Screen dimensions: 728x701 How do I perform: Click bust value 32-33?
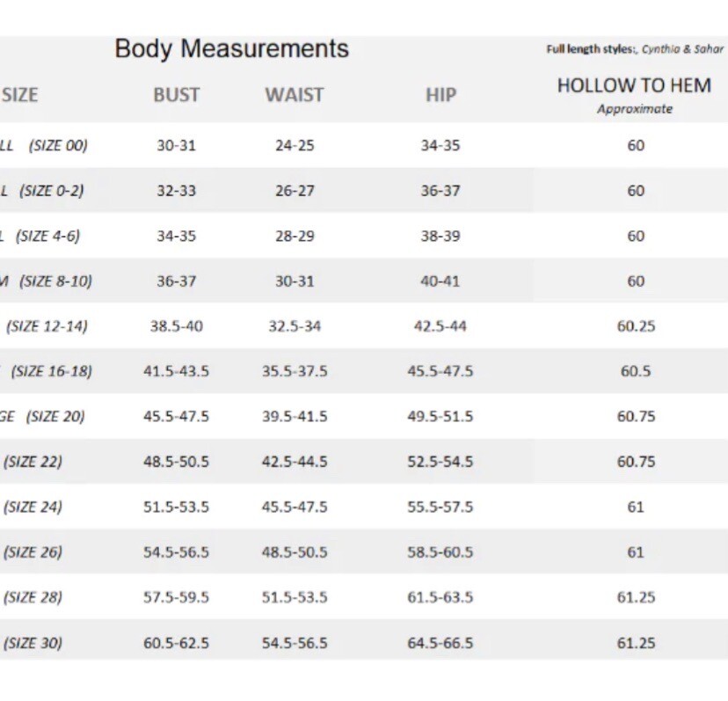click(x=177, y=191)
